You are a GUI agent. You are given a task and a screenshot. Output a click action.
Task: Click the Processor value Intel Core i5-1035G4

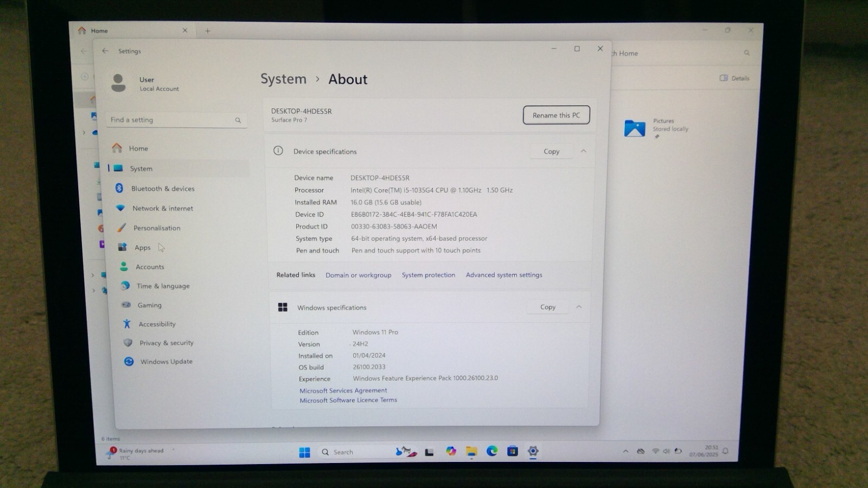pos(432,190)
